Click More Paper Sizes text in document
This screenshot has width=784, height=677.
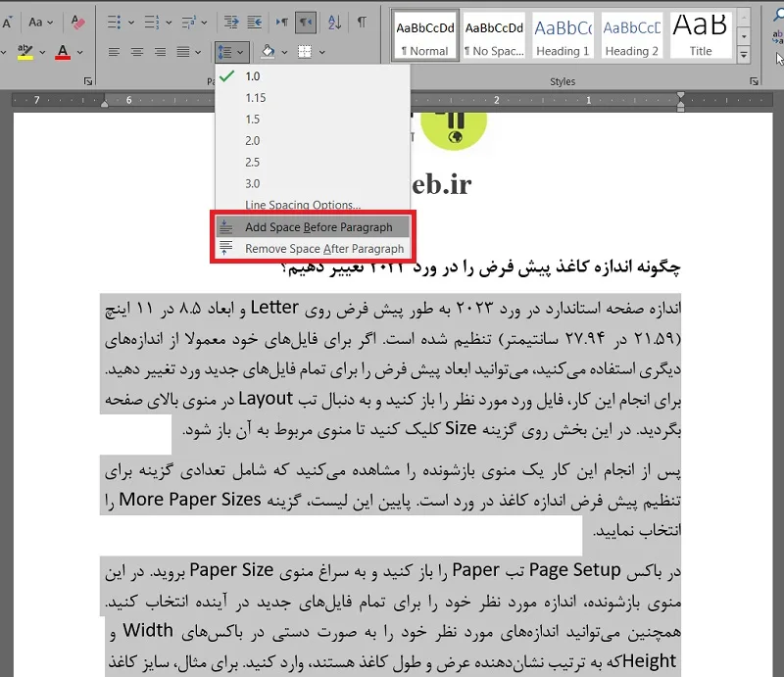point(190,499)
